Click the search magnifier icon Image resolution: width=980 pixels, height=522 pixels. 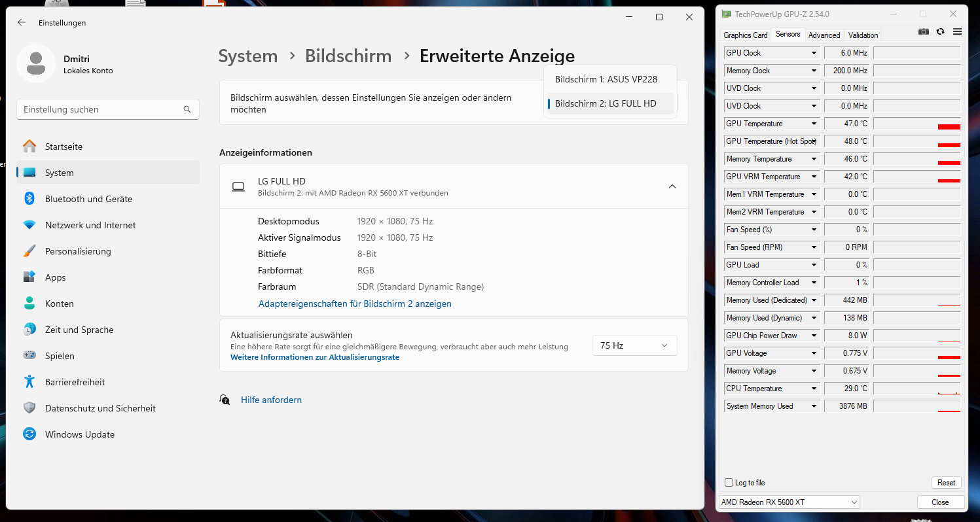[187, 109]
